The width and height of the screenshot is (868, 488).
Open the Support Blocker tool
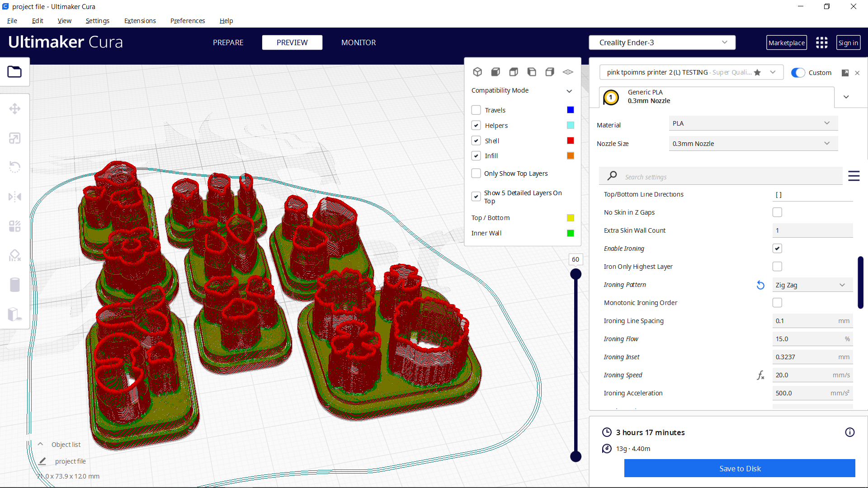tap(15, 255)
